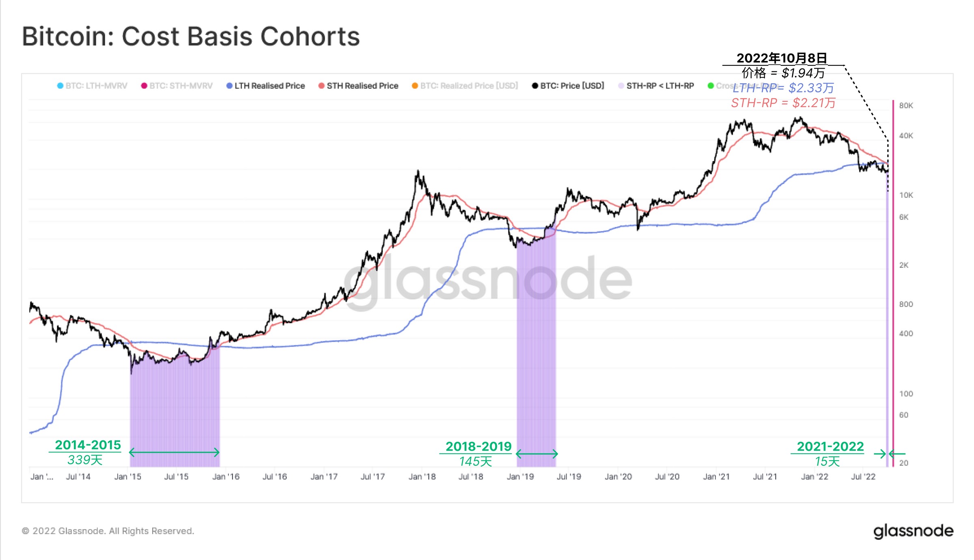
Task: Click the 10K y-axis tick label
Action: 906,195
